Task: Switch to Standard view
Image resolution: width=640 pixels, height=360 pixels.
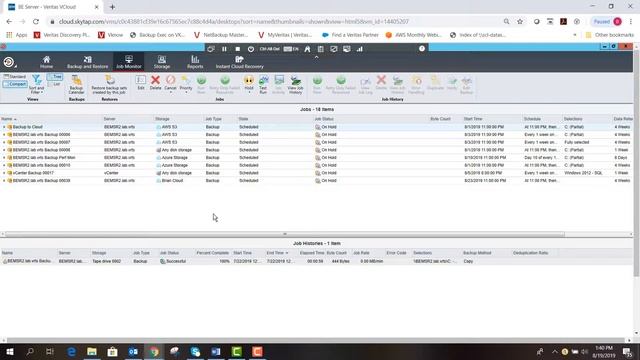Action: tap(15, 77)
